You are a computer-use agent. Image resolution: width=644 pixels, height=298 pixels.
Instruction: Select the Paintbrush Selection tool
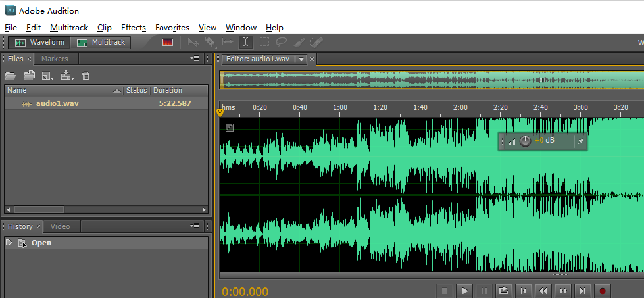(299, 42)
